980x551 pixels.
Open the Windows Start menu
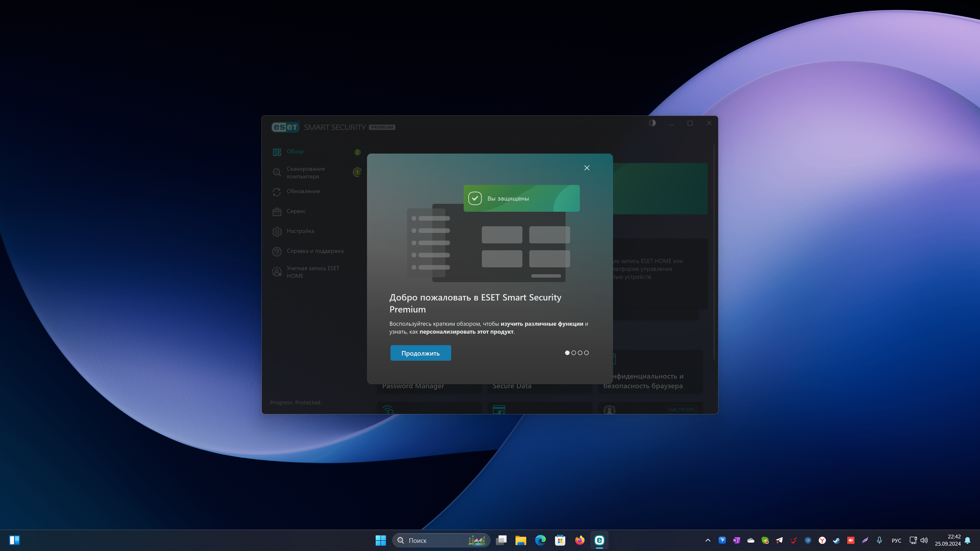point(381,540)
